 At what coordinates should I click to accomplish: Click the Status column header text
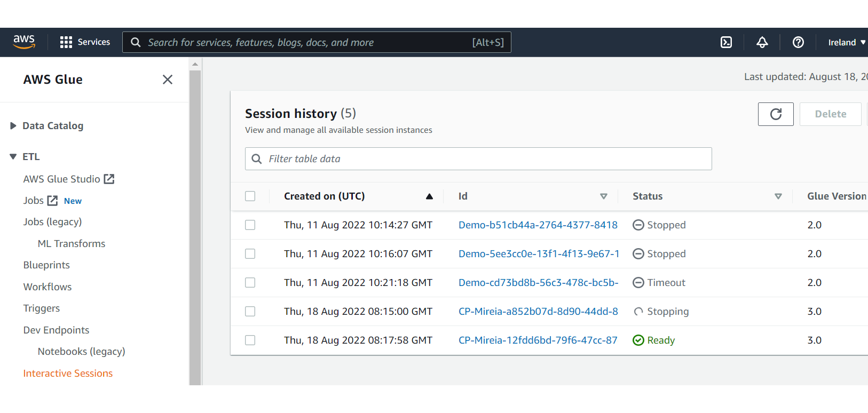point(648,196)
